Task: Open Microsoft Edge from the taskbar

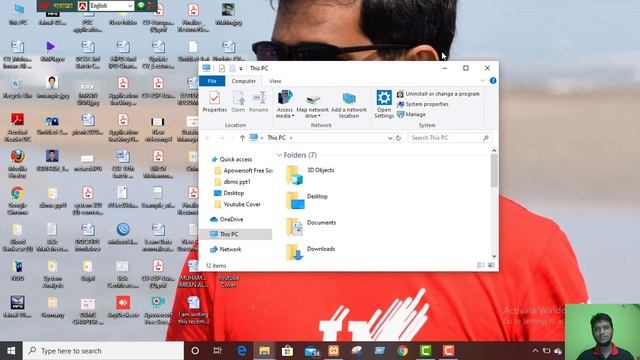Action: (x=242, y=351)
